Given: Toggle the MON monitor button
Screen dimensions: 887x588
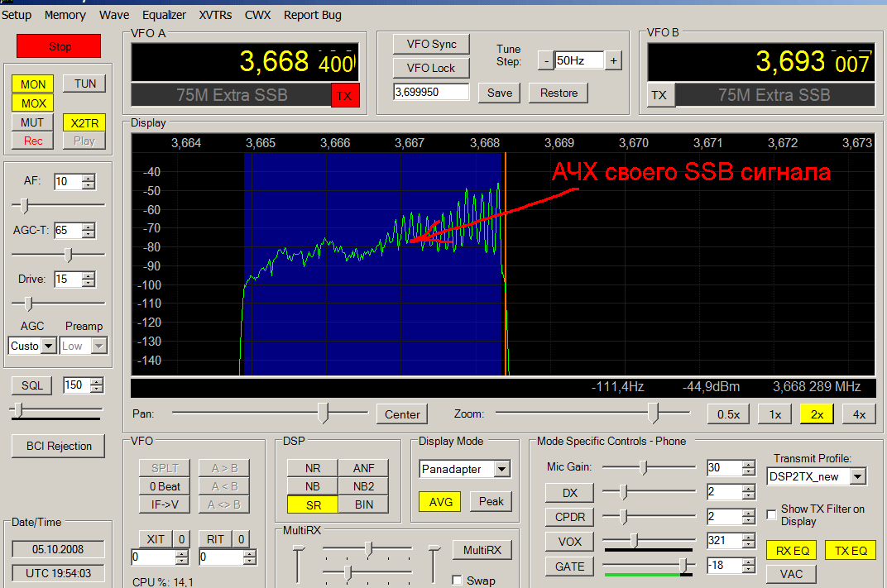Looking at the screenshot, I should point(33,84).
